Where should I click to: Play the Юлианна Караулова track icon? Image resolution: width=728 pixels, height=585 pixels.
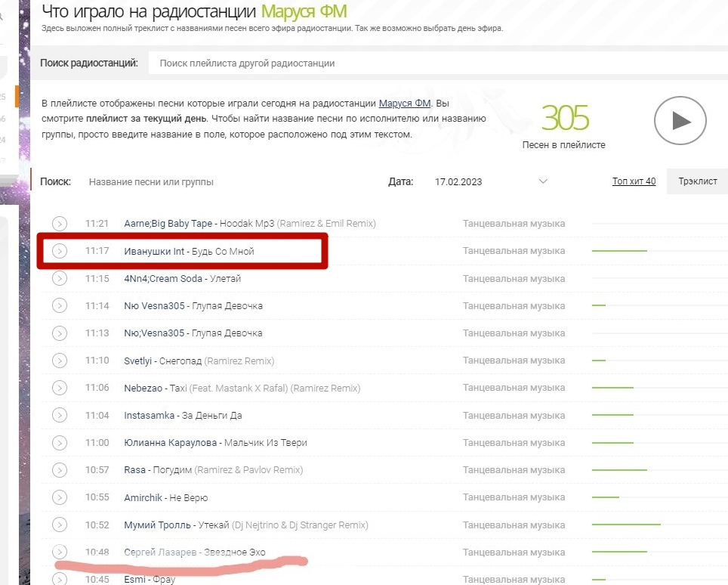(60, 443)
